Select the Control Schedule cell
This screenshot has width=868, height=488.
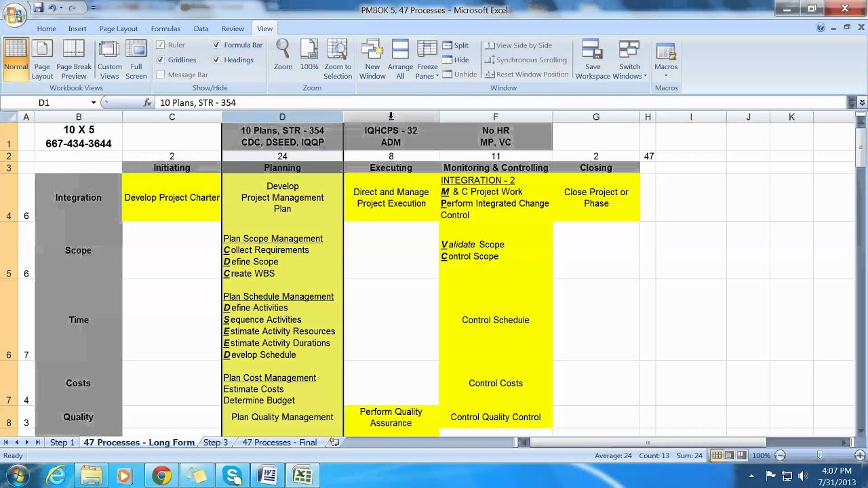(x=496, y=320)
